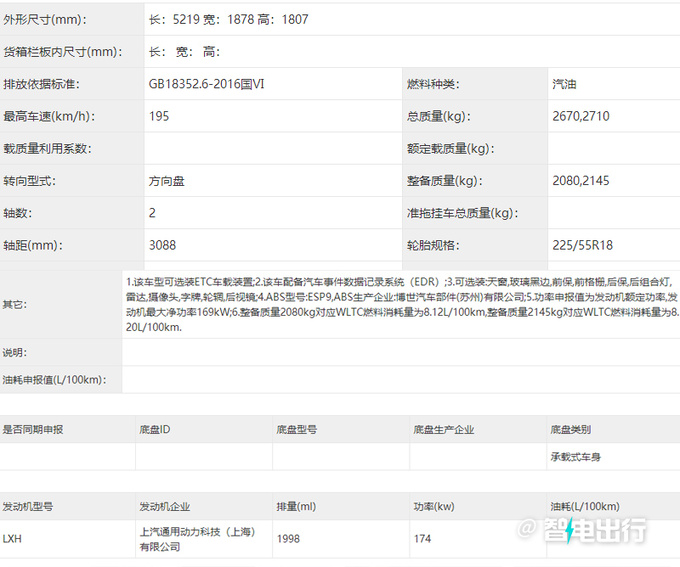Select curb weight value 2080,2145

[581, 181]
